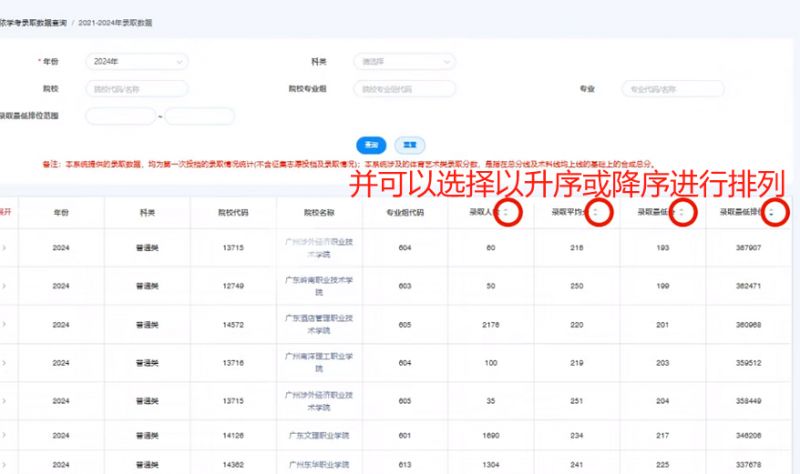Viewport: 800px width, 474px height.
Task: Expand the row for school code 13716
Action: 4,362
